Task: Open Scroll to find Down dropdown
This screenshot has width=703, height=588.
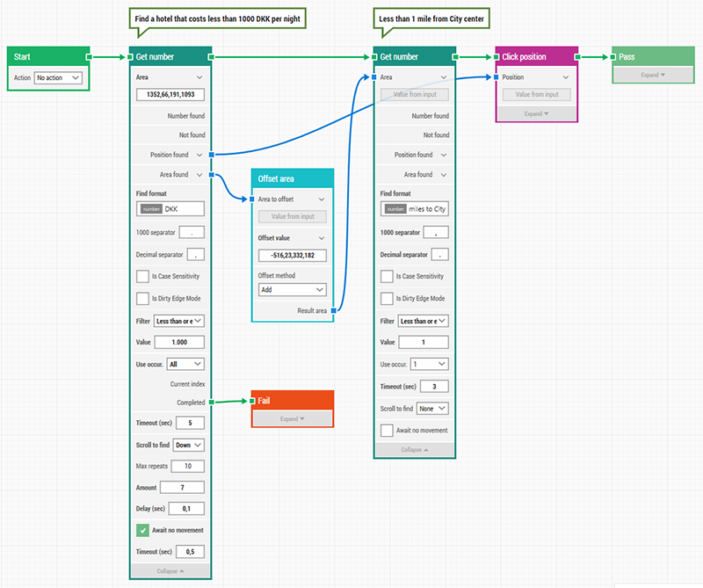Action: click(x=188, y=445)
